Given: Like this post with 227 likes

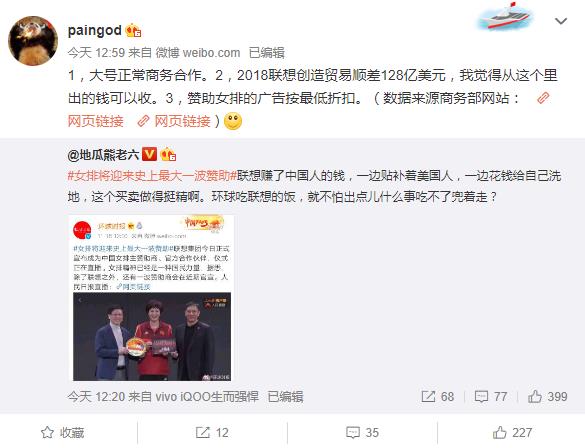Looking at the screenshot, I should point(512,433).
